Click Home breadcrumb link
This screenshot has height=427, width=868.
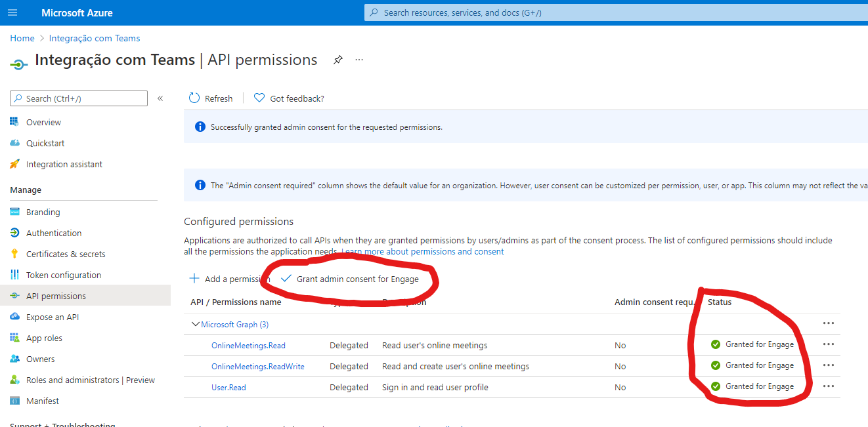click(22, 38)
